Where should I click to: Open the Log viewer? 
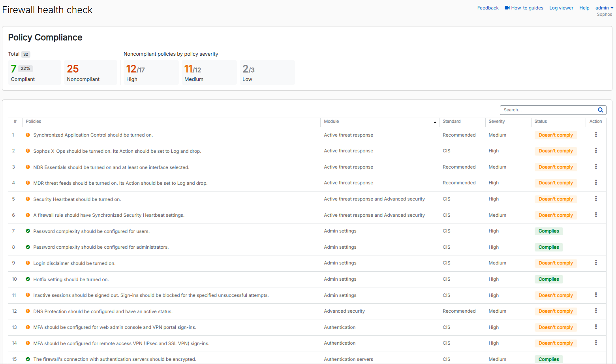point(561,8)
